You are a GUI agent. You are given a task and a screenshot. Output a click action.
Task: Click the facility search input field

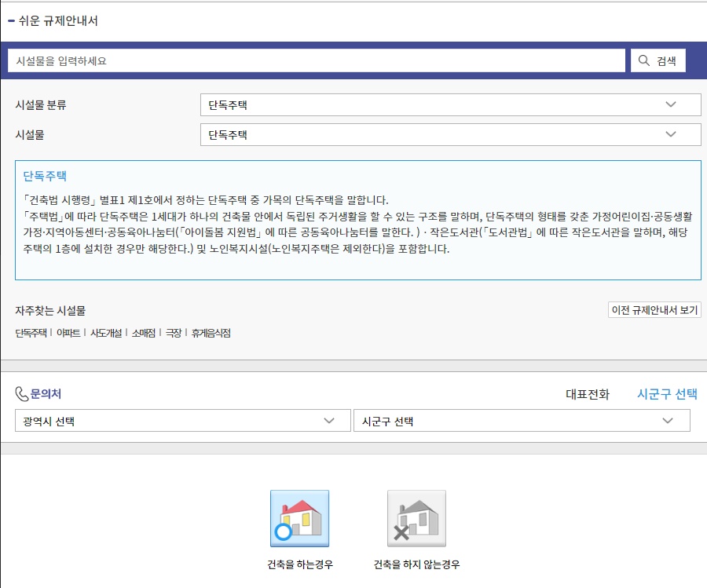tap(316, 60)
